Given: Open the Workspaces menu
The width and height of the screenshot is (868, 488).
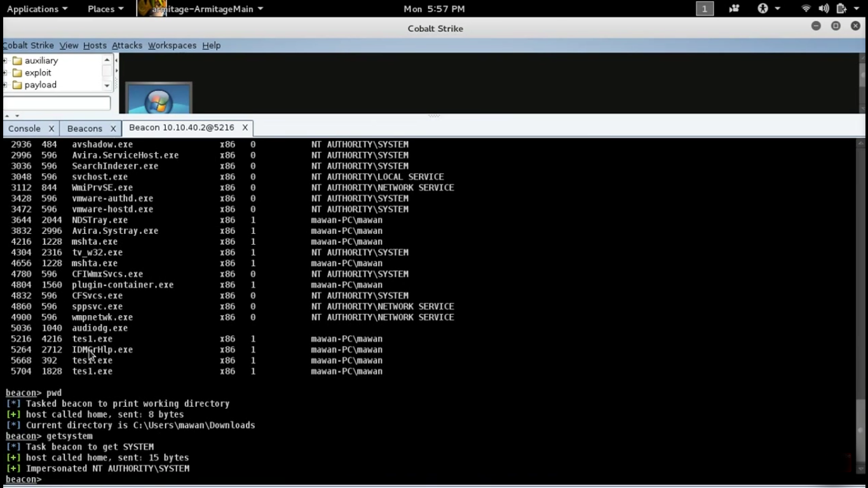Looking at the screenshot, I should (172, 46).
